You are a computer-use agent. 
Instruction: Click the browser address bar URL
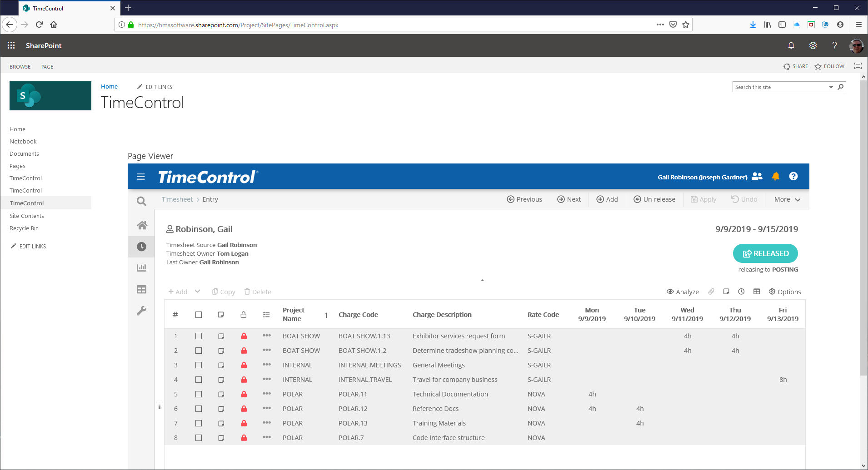point(238,25)
